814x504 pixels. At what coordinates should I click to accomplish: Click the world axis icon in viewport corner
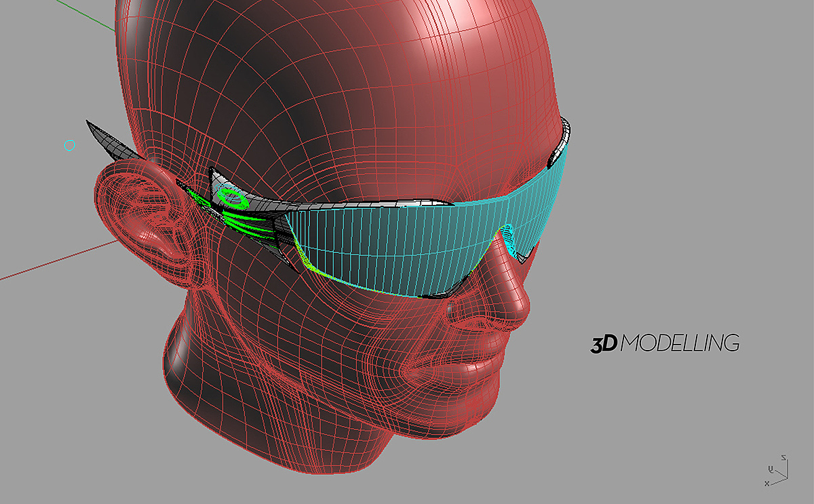click(777, 471)
